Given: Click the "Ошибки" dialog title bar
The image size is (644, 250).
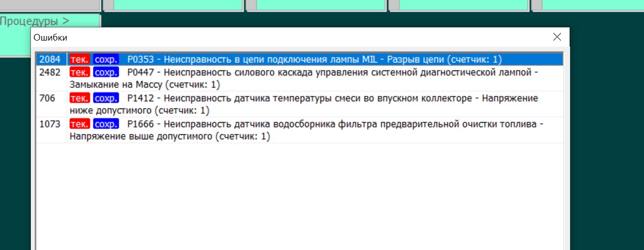Looking at the screenshot, I should pos(253,37).
